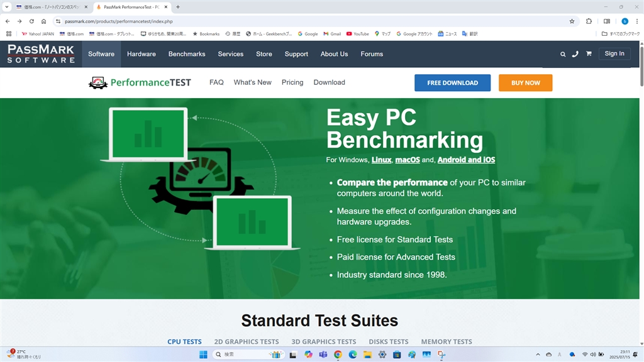644x362 pixels.
Task: Open the shopping cart icon
Action: pos(589,54)
